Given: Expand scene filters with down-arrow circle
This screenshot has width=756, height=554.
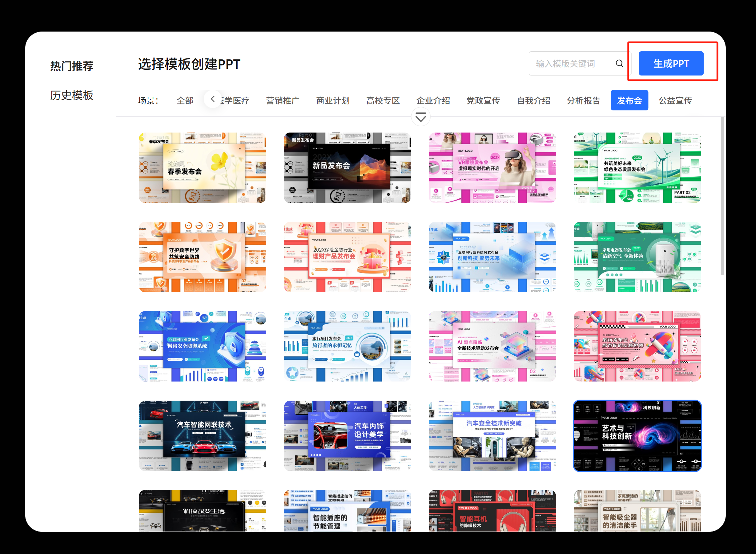Looking at the screenshot, I should (420, 117).
